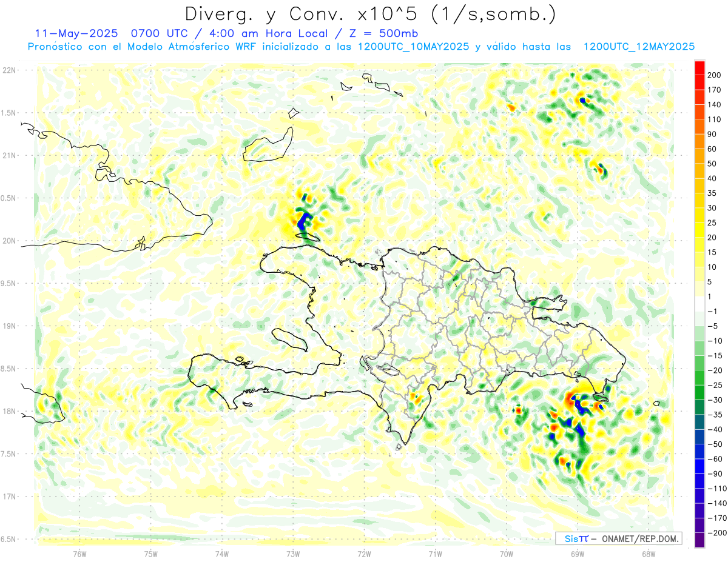
Task: Click the '9.5N' latitude label
Action: click(9, 283)
